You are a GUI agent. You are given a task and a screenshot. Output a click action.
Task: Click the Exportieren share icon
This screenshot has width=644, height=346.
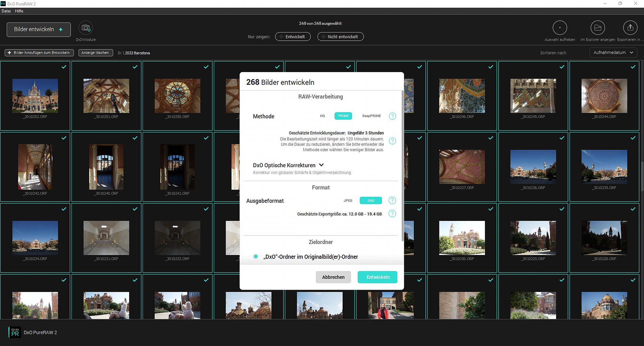(630, 28)
